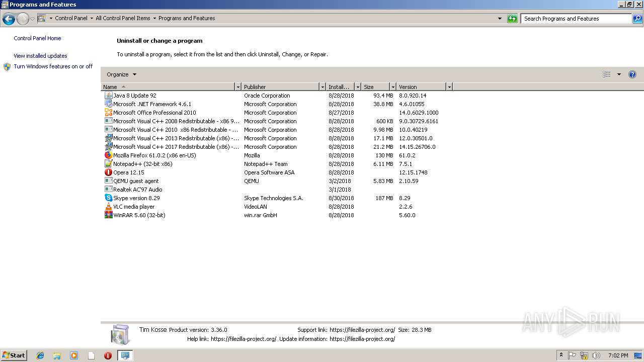Click the Mozilla Firefox program icon
644x362 pixels.
tap(108, 155)
